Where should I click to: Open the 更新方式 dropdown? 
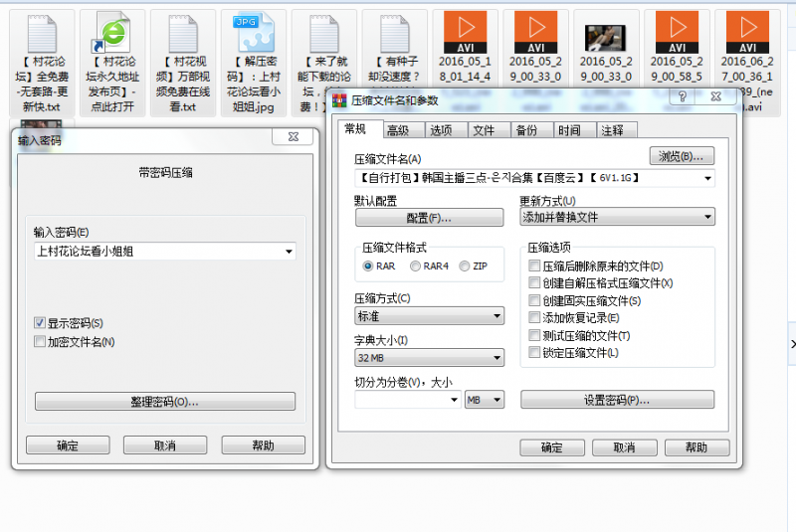(x=617, y=218)
